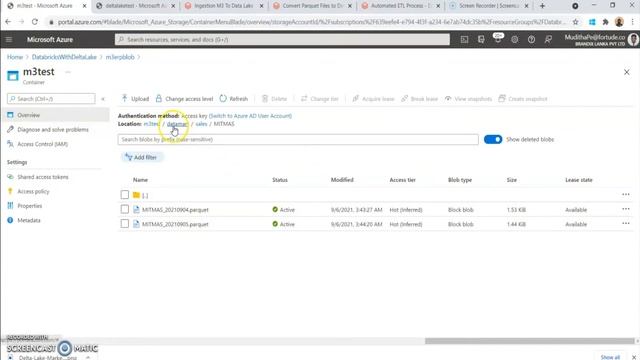Open the feedback icon
The image size is (640, 360).
[548, 40]
